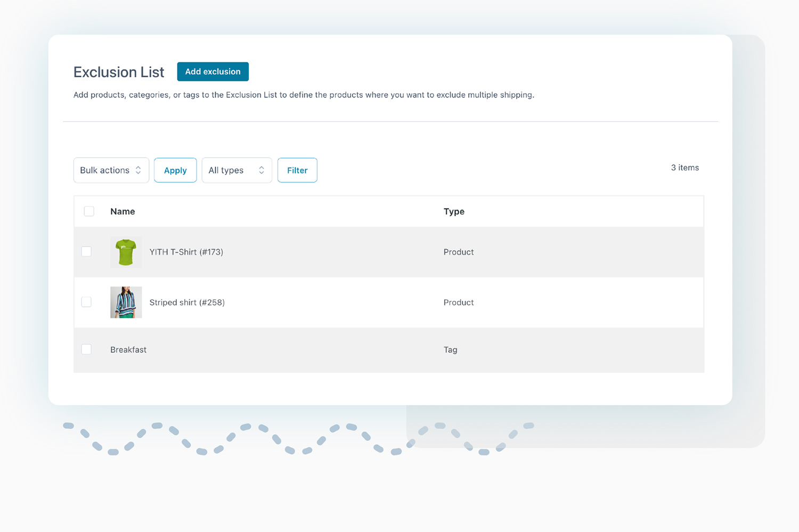The width and height of the screenshot is (799, 532).
Task: Click the Filter button
Action: [297, 170]
